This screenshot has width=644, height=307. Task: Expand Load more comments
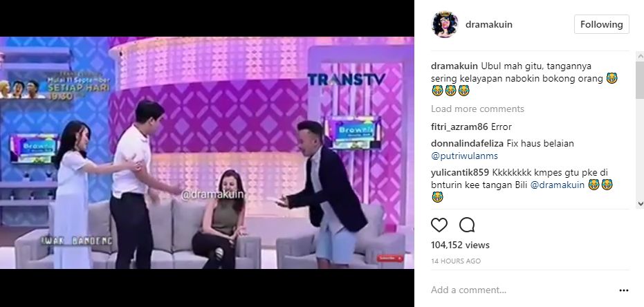pos(477,109)
